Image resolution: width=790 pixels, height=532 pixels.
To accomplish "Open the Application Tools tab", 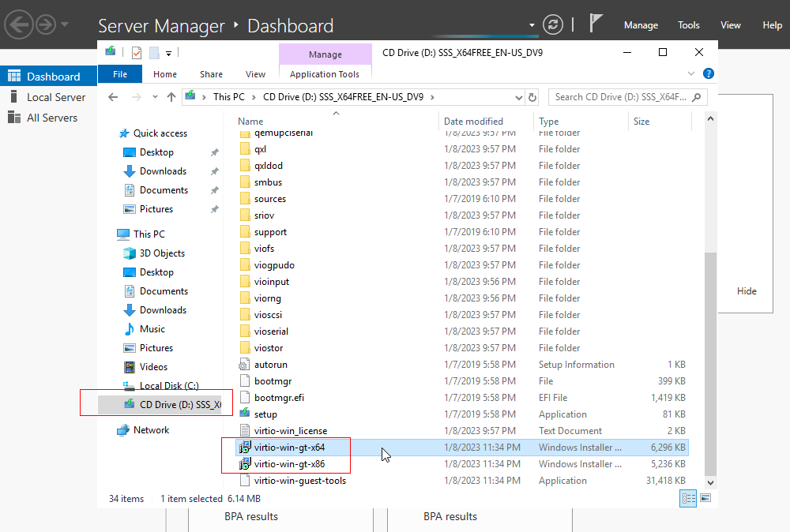I will (325, 74).
